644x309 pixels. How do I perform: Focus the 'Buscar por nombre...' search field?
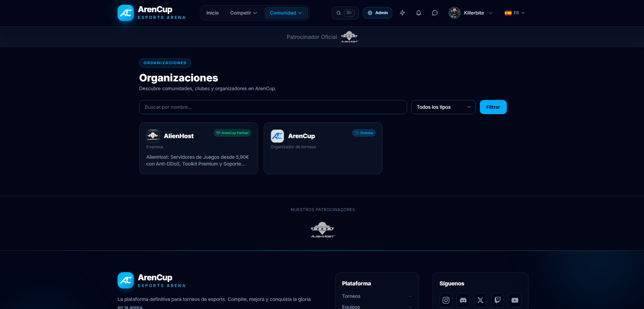[x=273, y=107]
